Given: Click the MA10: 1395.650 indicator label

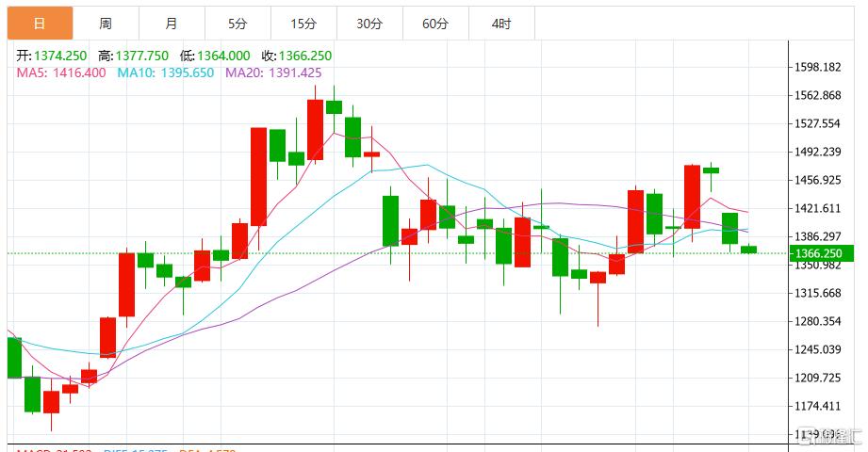Looking at the screenshot, I should coord(166,73).
